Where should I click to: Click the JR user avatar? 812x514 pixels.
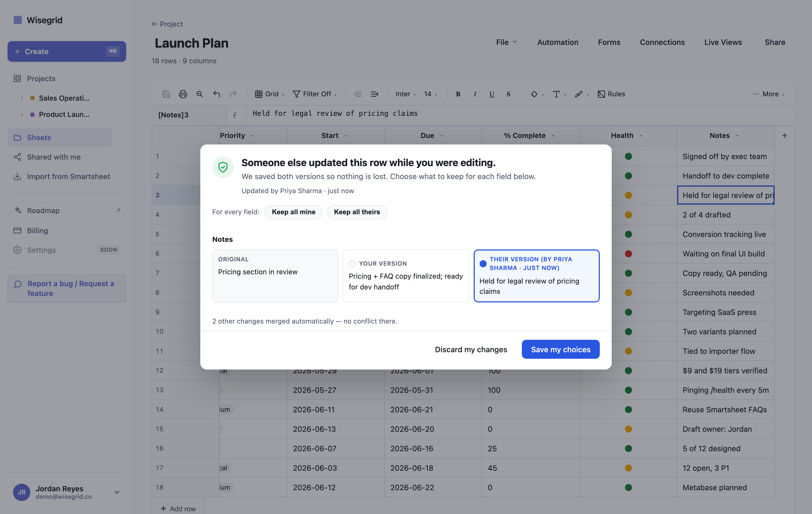tap(22, 492)
